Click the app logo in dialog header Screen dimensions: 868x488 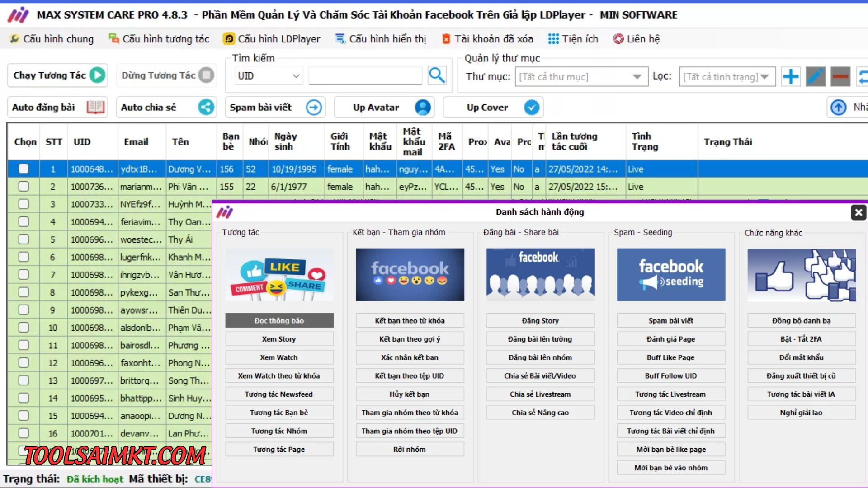(225, 212)
